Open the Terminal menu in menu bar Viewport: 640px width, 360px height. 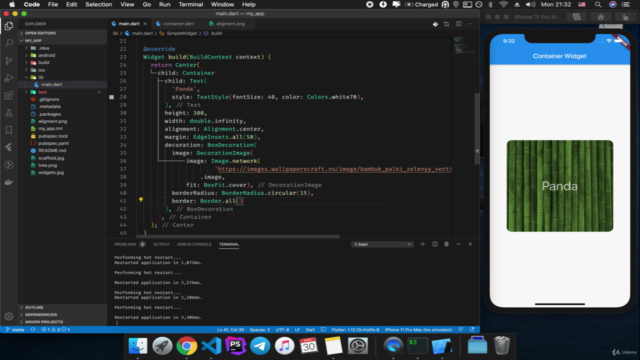pos(191,4)
